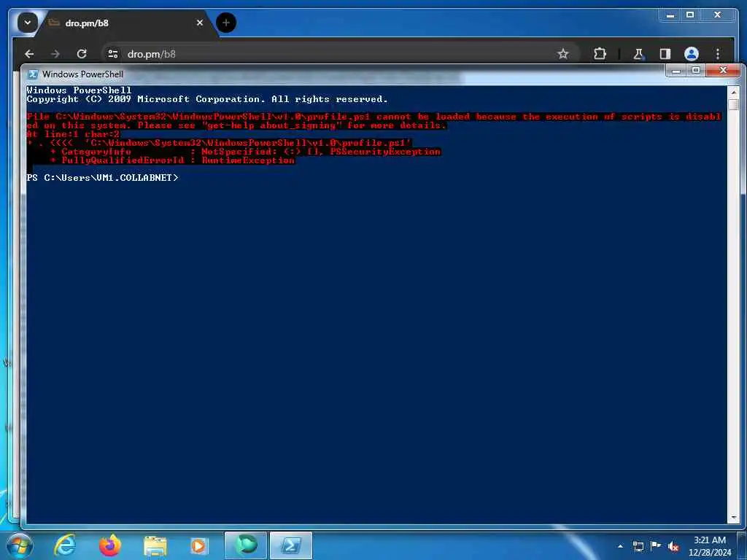Open Windows Explorer from taskbar

click(x=155, y=545)
